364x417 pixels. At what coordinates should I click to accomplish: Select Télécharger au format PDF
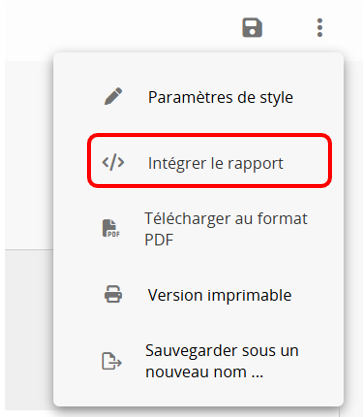tap(199, 229)
